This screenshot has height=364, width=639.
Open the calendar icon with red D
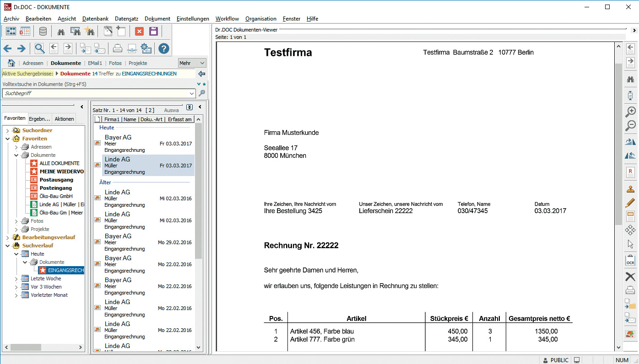click(x=25, y=31)
